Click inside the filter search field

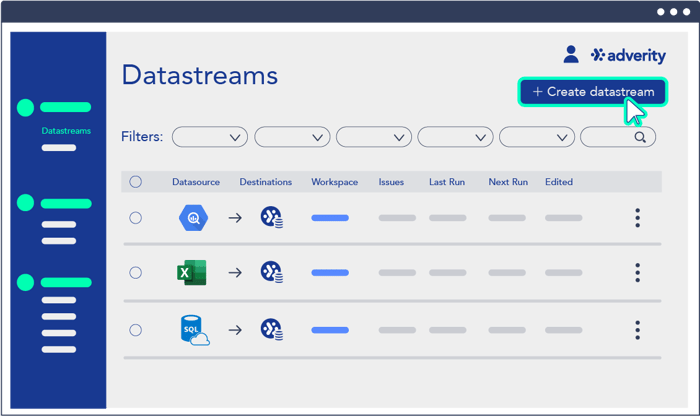(x=618, y=137)
